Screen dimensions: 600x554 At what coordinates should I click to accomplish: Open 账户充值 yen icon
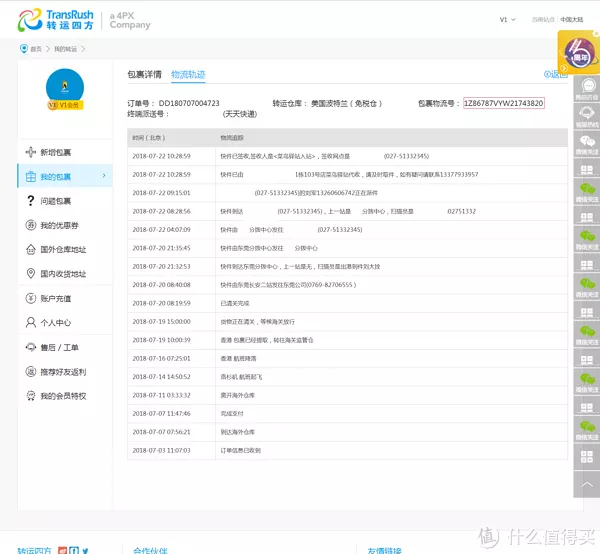[x=31, y=298]
